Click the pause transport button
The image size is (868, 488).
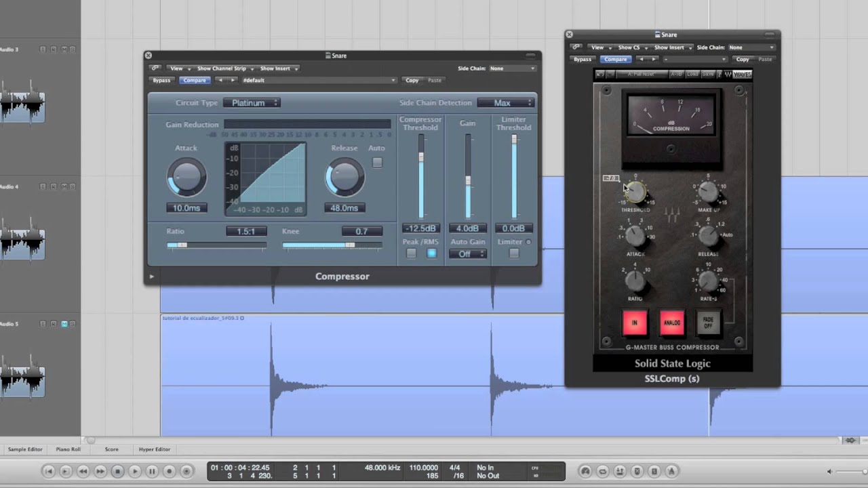pyautogui.click(x=152, y=471)
